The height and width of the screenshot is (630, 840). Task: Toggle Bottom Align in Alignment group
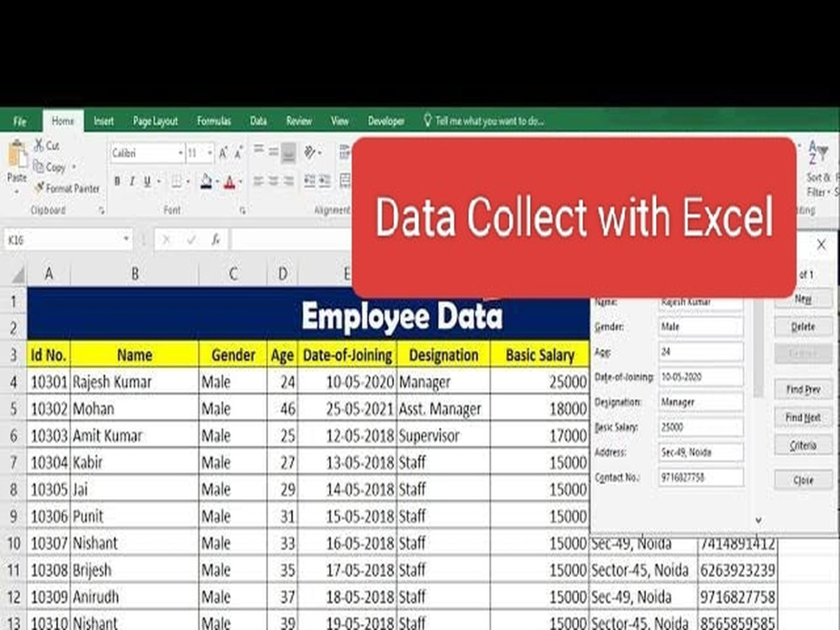[x=288, y=153]
